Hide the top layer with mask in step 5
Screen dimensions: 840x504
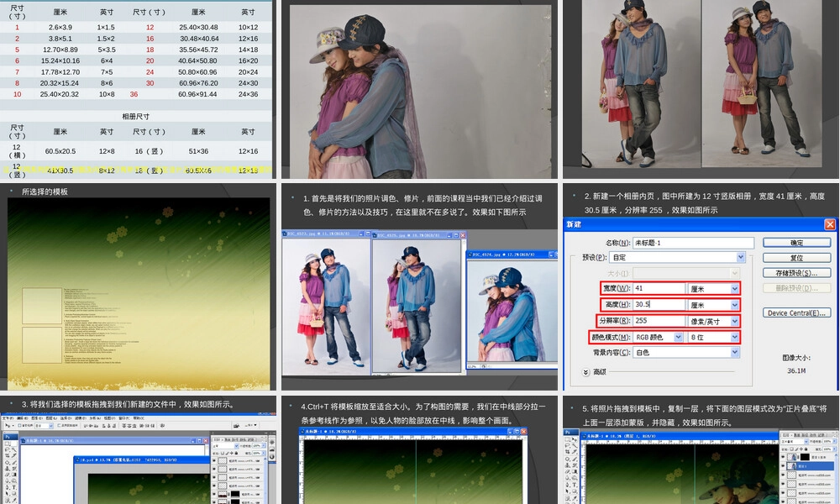coord(783,457)
